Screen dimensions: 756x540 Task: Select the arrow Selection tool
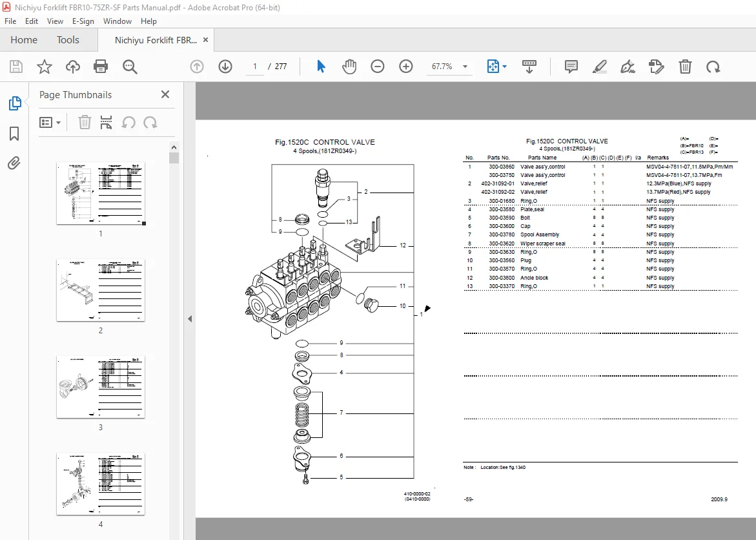pyautogui.click(x=321, y=67)
